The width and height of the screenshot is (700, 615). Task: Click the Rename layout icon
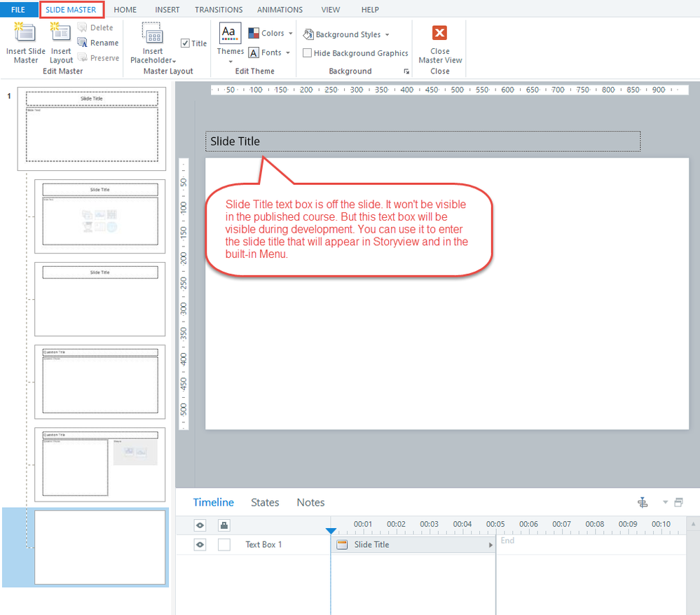click(83, 43)
